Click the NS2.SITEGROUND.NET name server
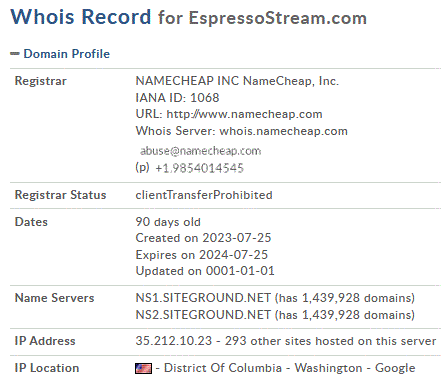Screen dimensions: 442x375 pos(203,315)
